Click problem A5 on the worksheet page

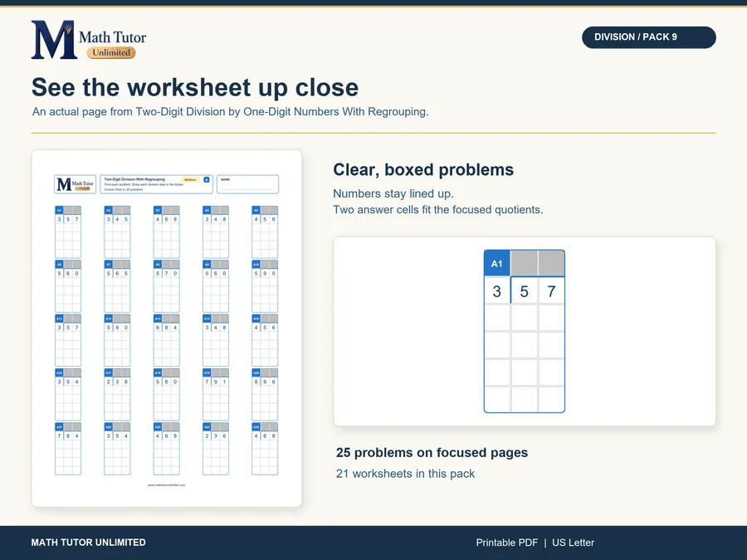click(x=265, y=232)
